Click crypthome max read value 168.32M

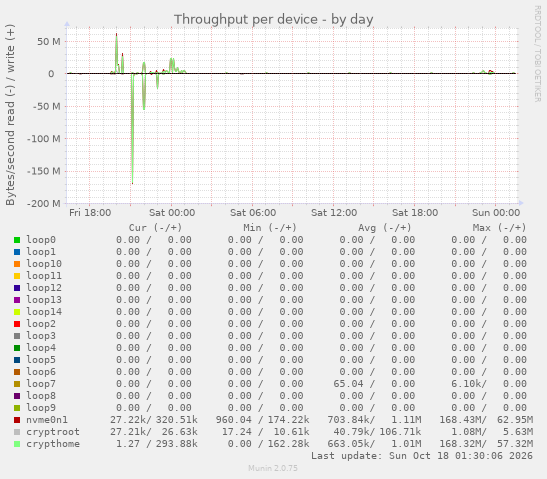click(x=460, y=444)
